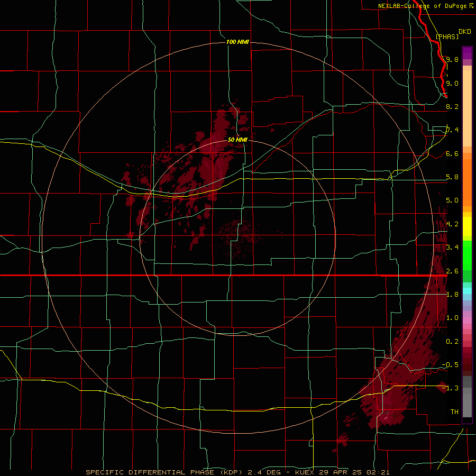
Task: Click the "KUEX" radar site identifier
Action: (305, 472)
